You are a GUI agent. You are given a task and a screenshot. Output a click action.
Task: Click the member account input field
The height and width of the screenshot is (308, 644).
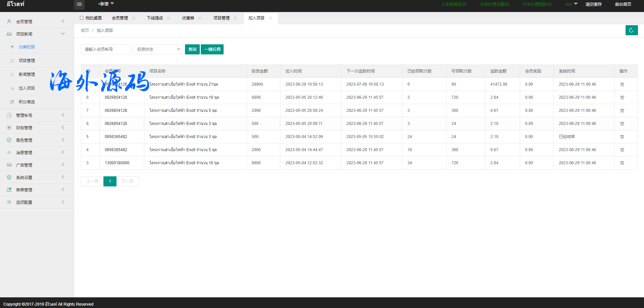106,49
